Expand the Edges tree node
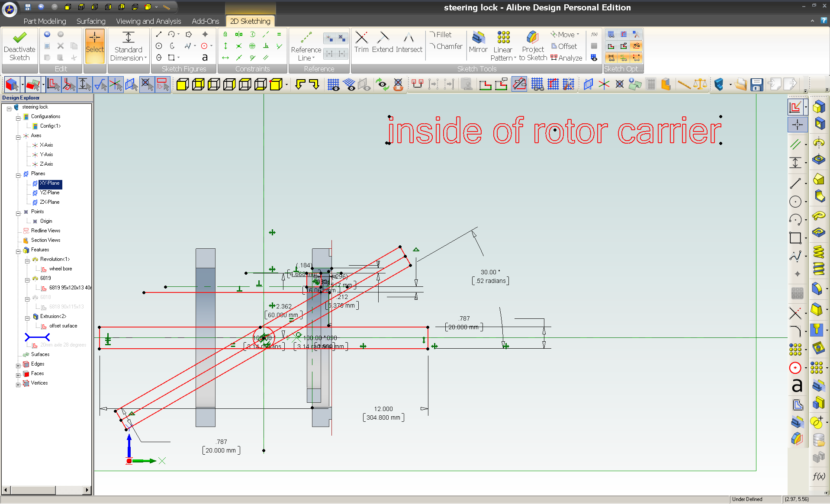Screen dimensions: 830x504 18,366
